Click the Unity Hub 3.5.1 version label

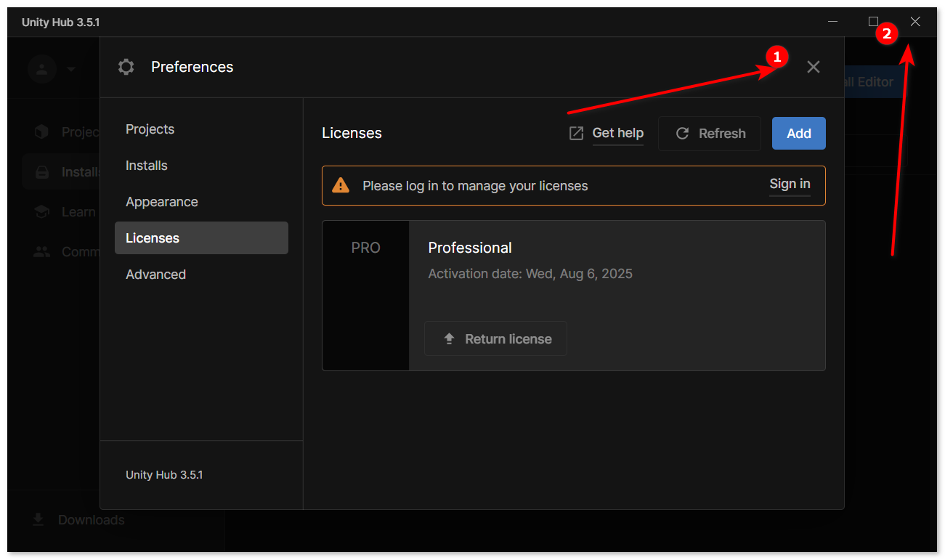[x=164, y=475]
